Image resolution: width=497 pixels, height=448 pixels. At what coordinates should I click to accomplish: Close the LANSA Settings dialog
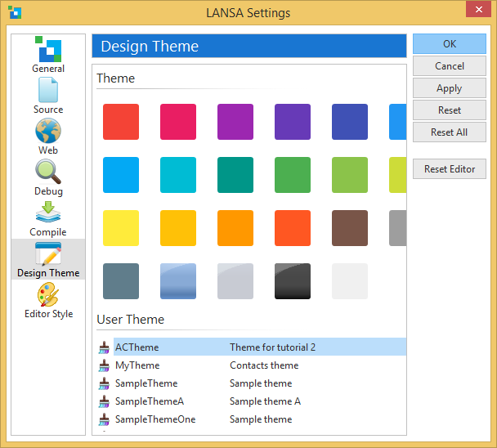coord(478,9)
